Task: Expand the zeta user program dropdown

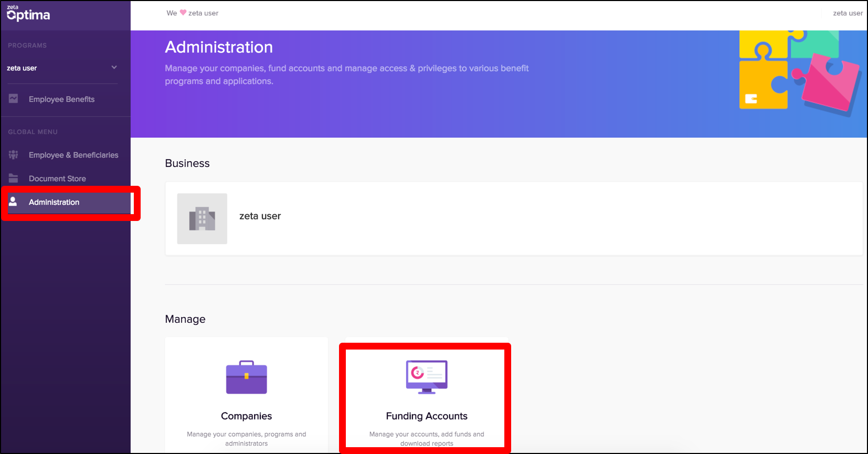Action: point(114,68)
